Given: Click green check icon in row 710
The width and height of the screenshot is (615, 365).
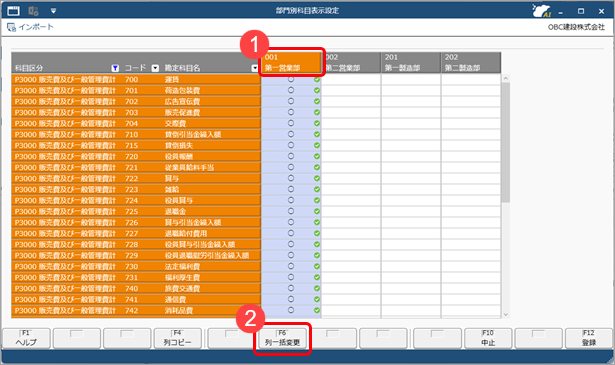Looking at the screenshot, I should [317, 134].
